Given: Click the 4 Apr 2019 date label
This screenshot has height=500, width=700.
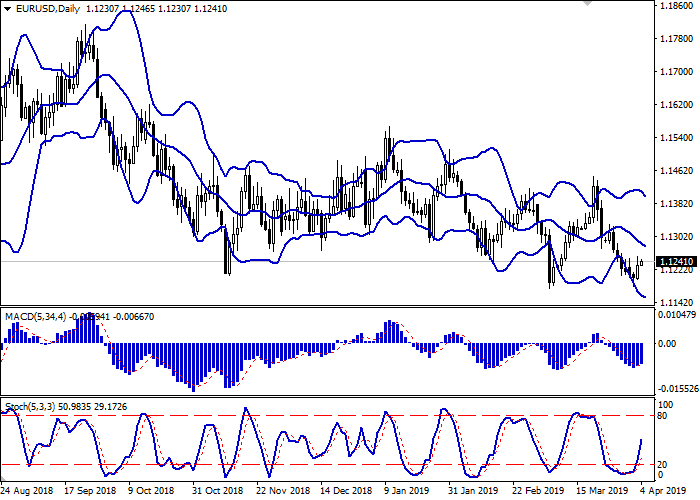Looking at the screenshot, I should coord(662,491).
